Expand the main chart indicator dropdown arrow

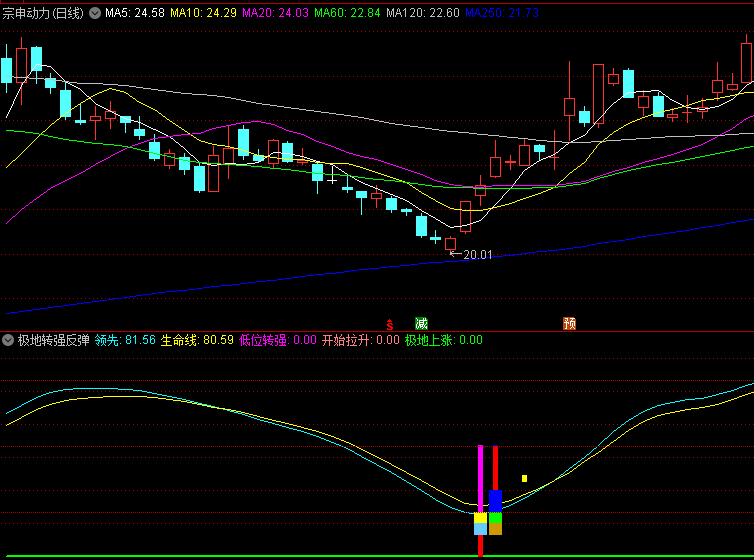point(95,13)
